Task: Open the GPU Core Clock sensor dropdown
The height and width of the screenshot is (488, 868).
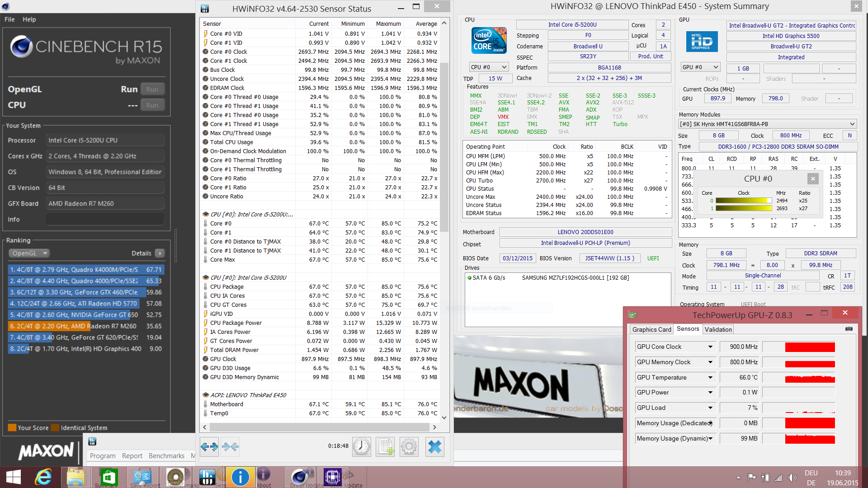Action: point(710,347)
